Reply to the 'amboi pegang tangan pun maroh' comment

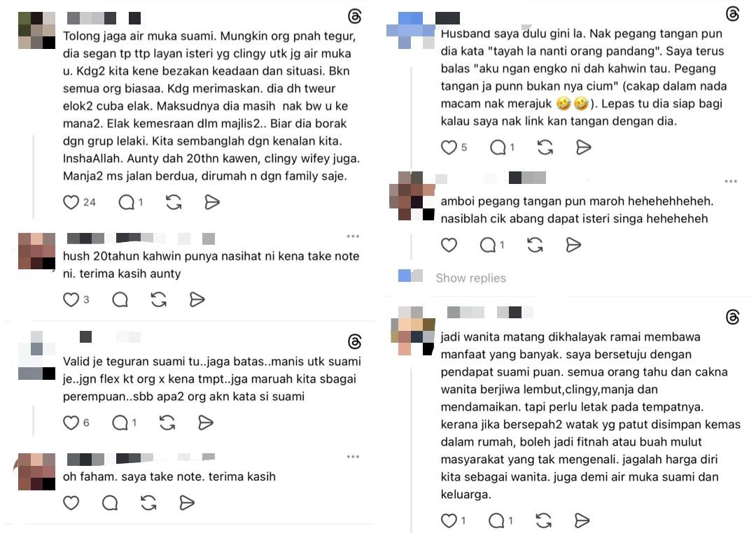coord(487,245)
